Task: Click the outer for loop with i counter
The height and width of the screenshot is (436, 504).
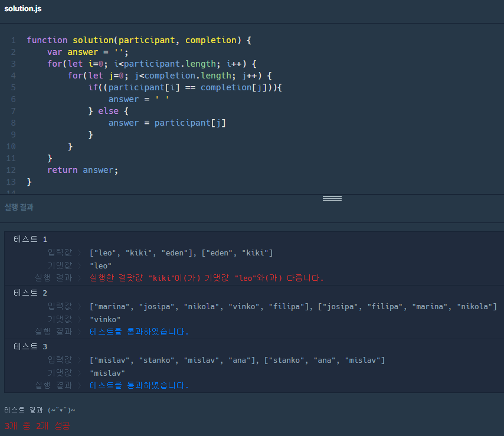Action: 152,64
